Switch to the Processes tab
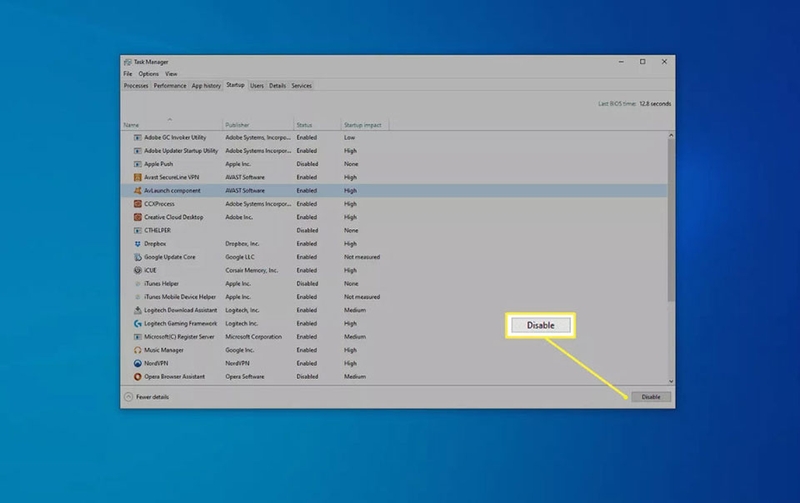 pos(136,86)
